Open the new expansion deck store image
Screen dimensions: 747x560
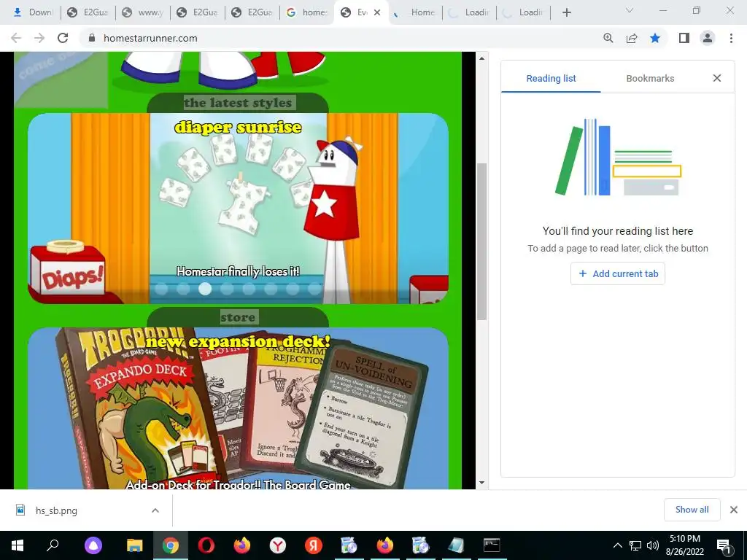pyautogui.click(x=239, y=408)
